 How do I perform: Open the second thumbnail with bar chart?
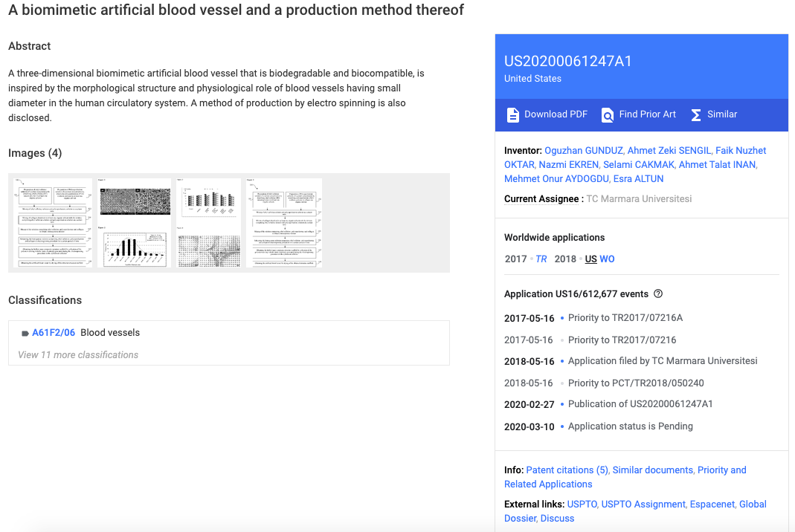(135, 222)
